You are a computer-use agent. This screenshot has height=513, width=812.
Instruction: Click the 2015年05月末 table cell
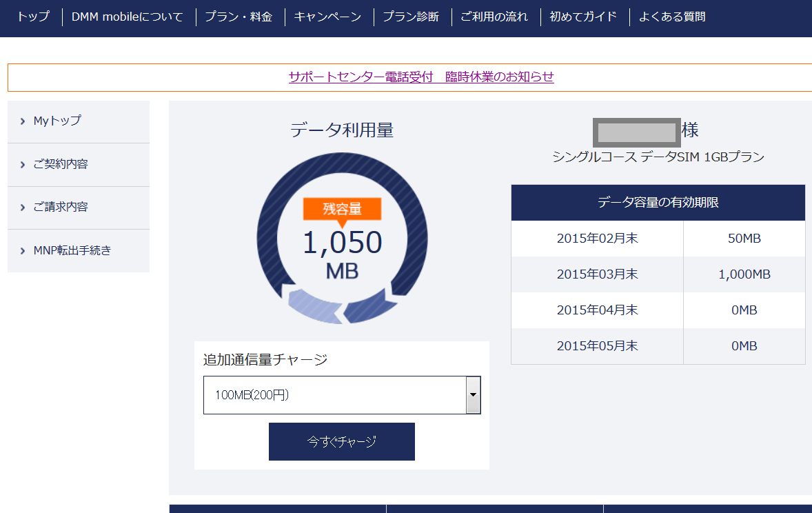598,345
